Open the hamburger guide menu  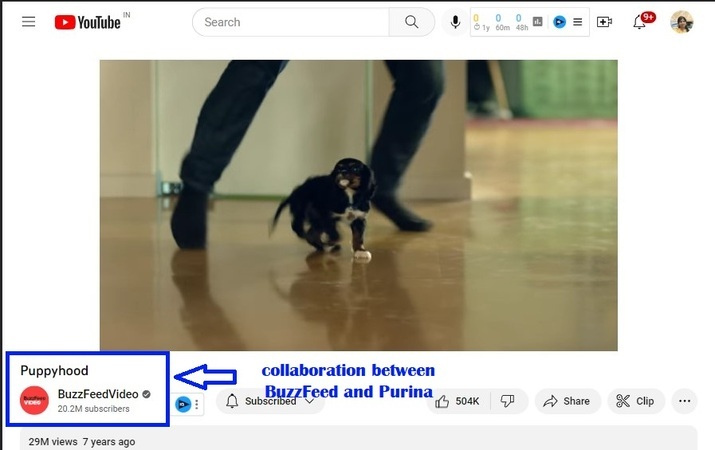(28, 21)
